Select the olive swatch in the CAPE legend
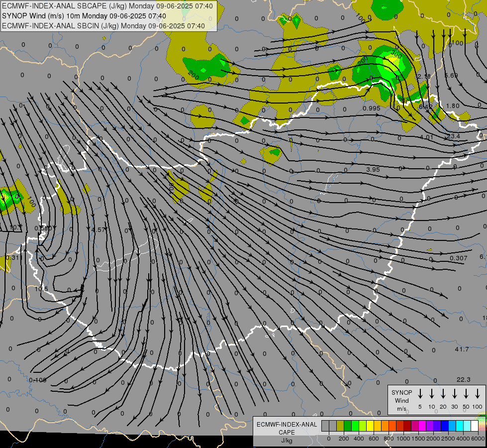Image resolution: width=487 pixels, height=448 pixels. tap(340, 426)
